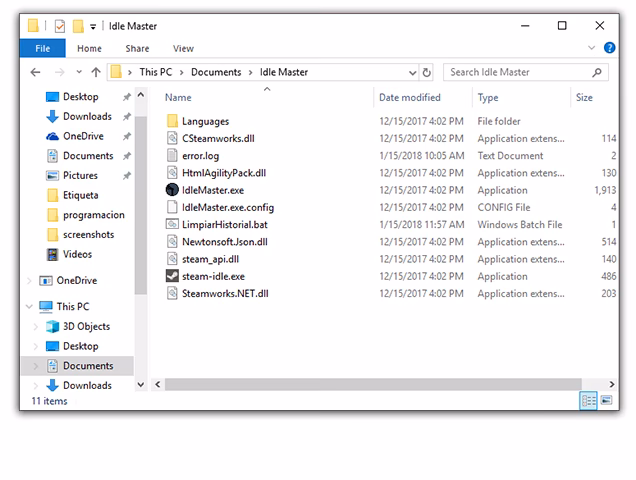Switch to the Home ribbon tab
Image resolution: width=636 pixels, height=480 pixels.
(89, 48)
